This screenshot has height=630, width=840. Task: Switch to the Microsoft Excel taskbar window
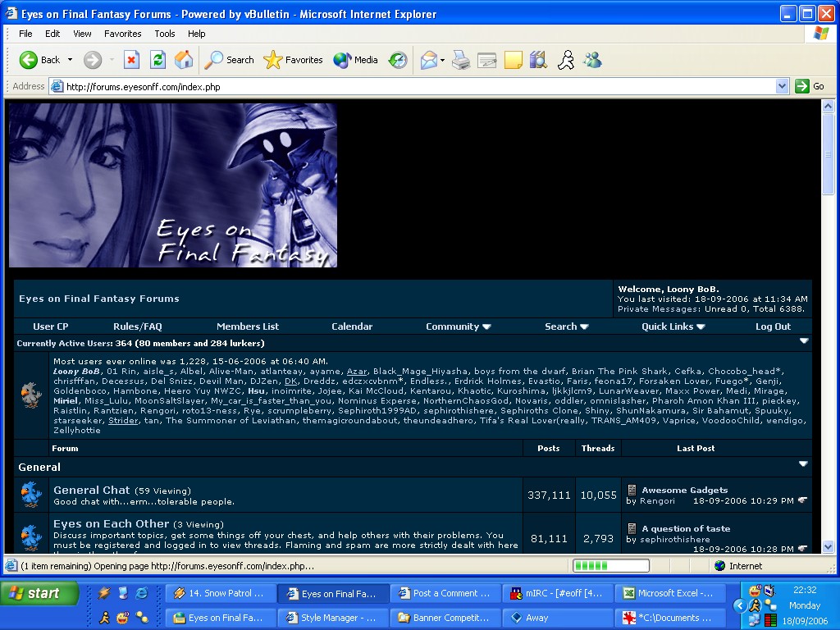click(669, 593)
